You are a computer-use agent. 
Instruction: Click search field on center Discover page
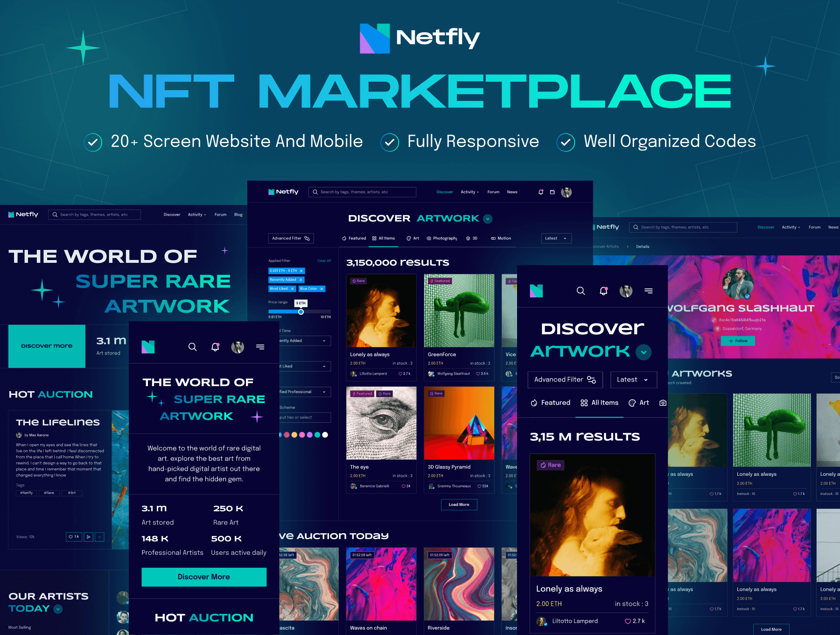362,192
